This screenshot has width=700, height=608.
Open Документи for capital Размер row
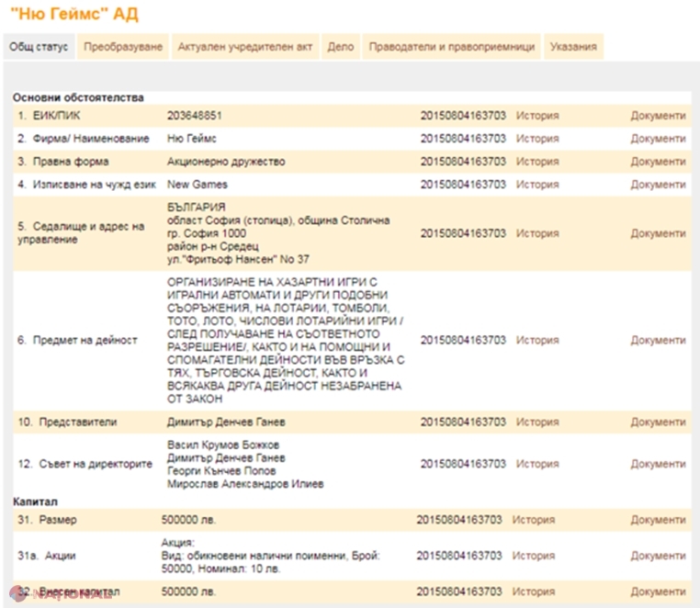pyautogui.click(x=658, y=520)
